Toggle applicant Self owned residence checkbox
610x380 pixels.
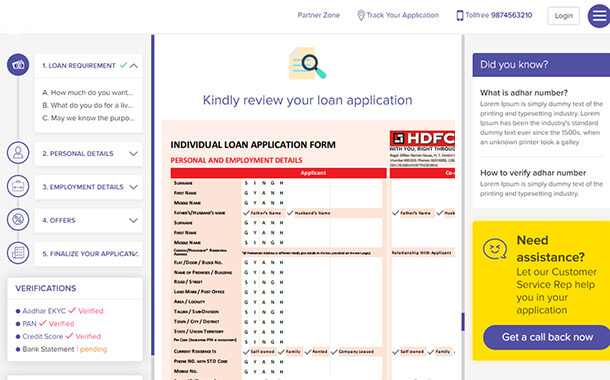pyautogui.click(x=246, y=352)
